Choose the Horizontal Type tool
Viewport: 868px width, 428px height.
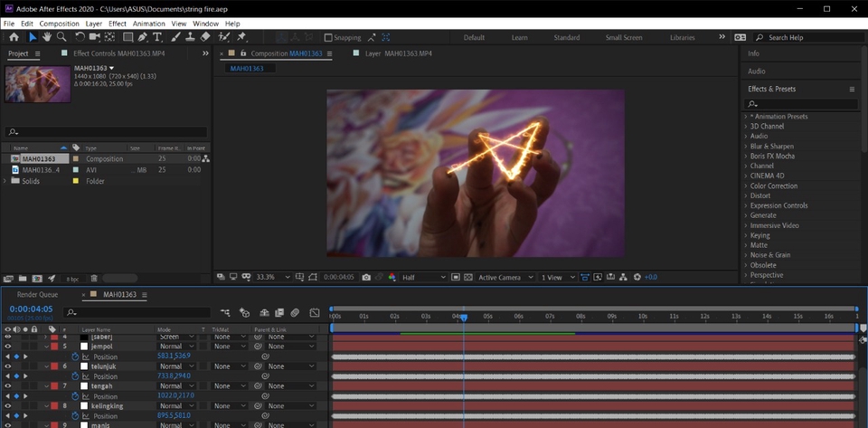click(158, 37)
